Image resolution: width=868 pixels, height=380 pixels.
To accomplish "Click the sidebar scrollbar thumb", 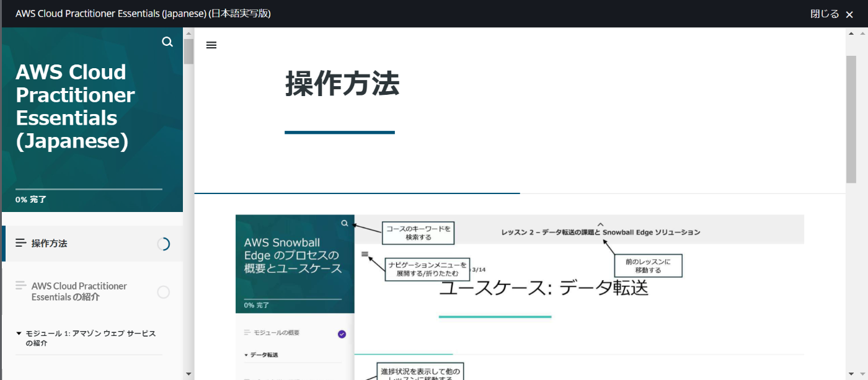I will coord(188,51).
